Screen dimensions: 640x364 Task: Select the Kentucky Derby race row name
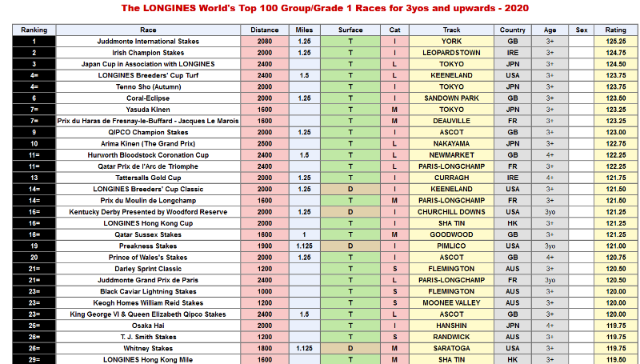[x=148, y=212]
